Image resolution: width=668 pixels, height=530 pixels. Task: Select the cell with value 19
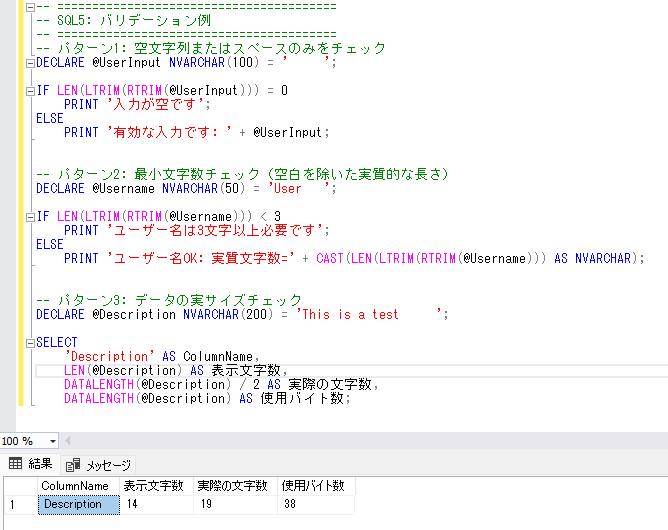[x=232, y=505]
